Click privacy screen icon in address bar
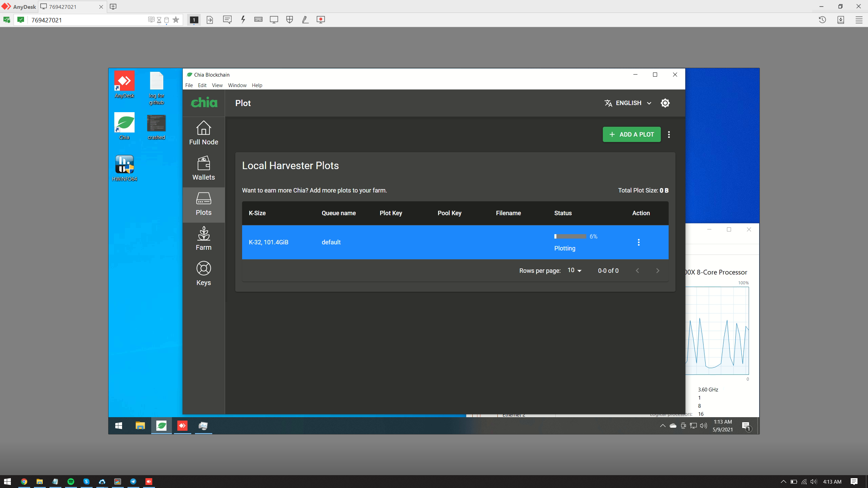Image resolution: width=868 pixels, height=488 pixels. [151, 20]
